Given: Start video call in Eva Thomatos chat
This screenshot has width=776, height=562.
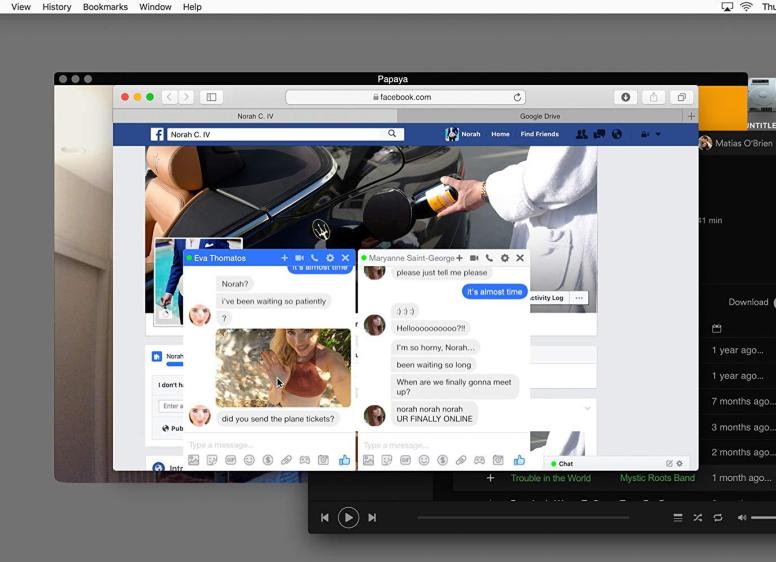Looking at the screenshot, I should point(299,258).
